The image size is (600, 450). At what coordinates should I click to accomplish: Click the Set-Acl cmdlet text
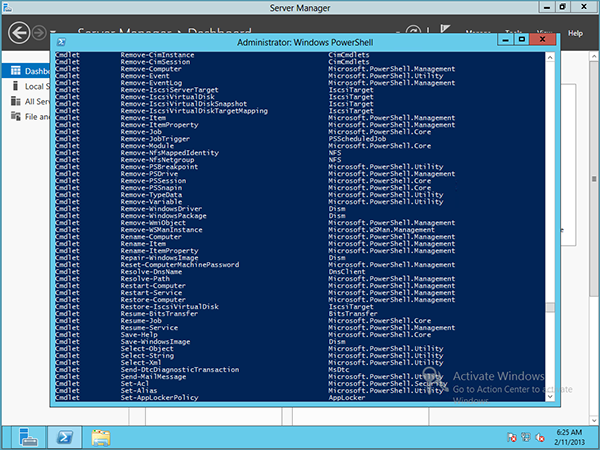click(135, 384)
